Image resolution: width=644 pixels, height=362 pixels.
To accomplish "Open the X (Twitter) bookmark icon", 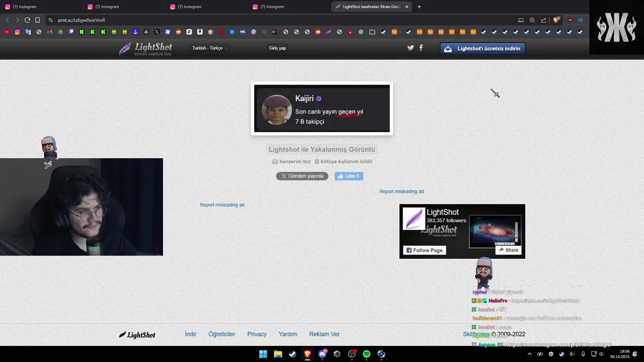I will (157, 32).
